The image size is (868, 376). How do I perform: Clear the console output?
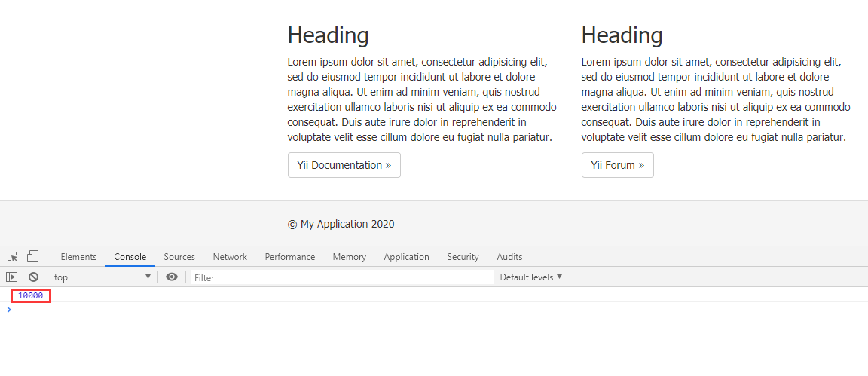[33, 277]
